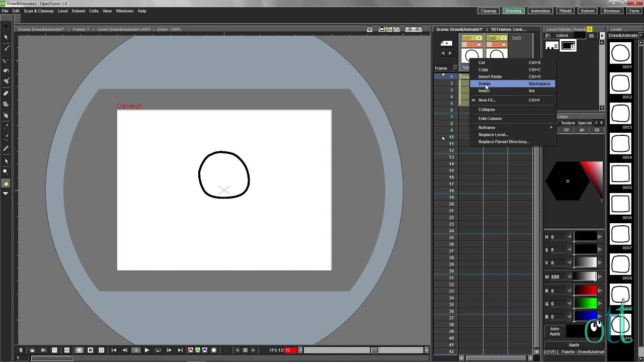
Task: Step to the next frame
Action: coord(169,350)
